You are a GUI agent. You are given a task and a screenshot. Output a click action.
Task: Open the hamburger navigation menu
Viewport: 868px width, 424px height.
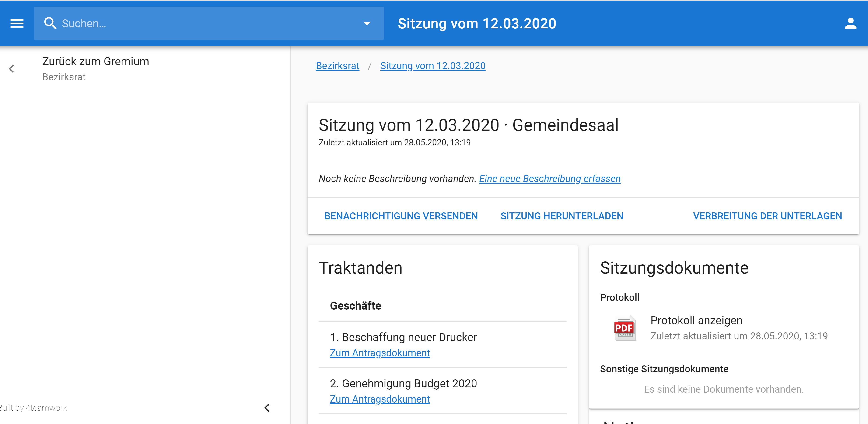coord(17,23)
